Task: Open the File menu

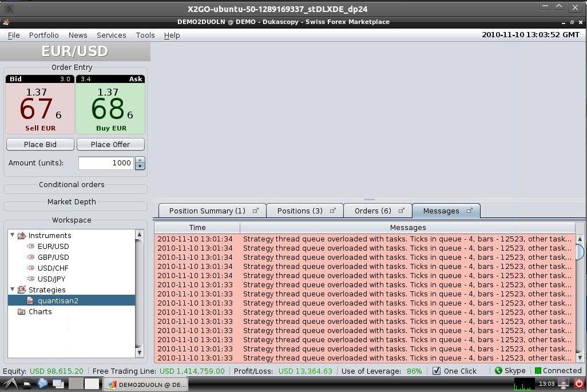Action: click(14, 35)
